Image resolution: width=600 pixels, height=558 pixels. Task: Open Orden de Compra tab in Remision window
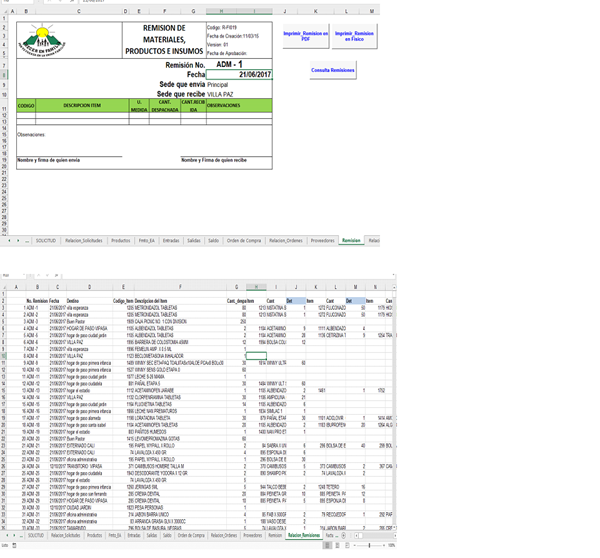click(x=244, y=240)
